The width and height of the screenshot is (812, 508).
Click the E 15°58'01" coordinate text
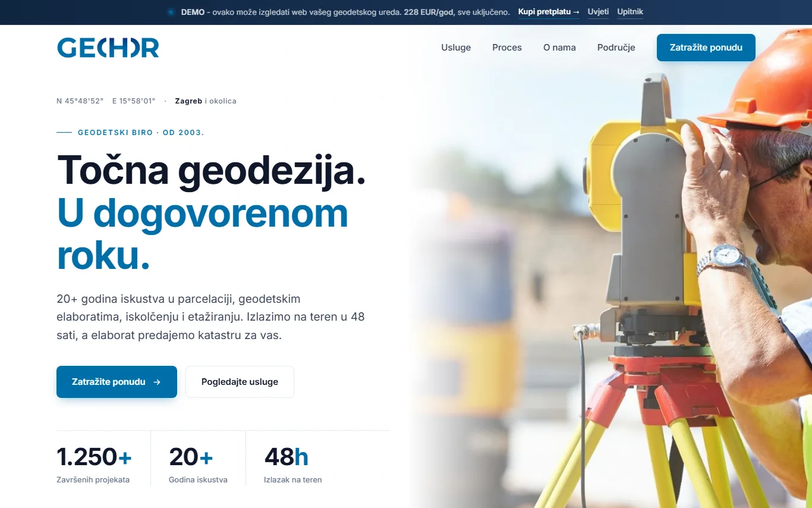point(134,101)
